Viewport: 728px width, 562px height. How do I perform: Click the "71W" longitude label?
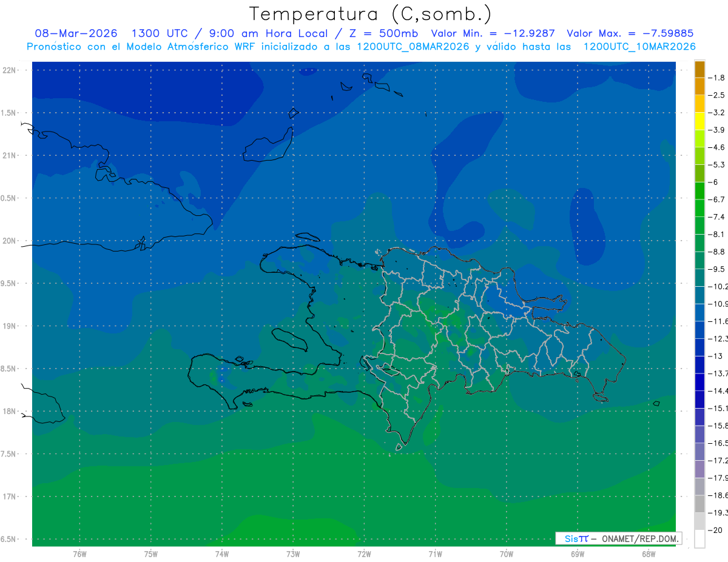click(435, 554)
